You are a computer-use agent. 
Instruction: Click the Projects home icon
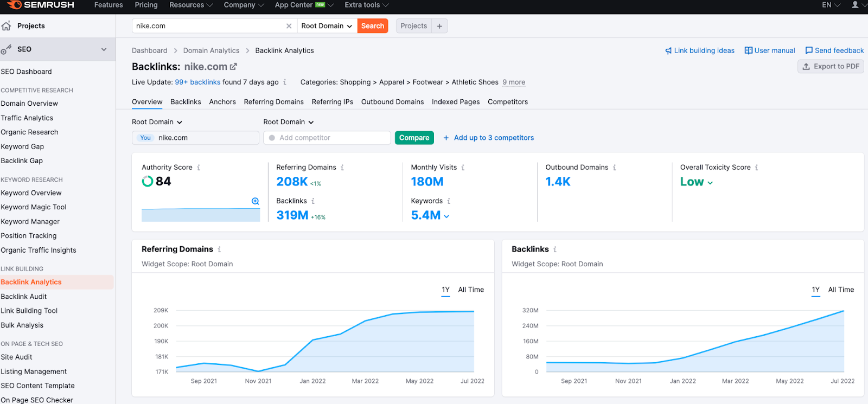[x=7, y=25]
